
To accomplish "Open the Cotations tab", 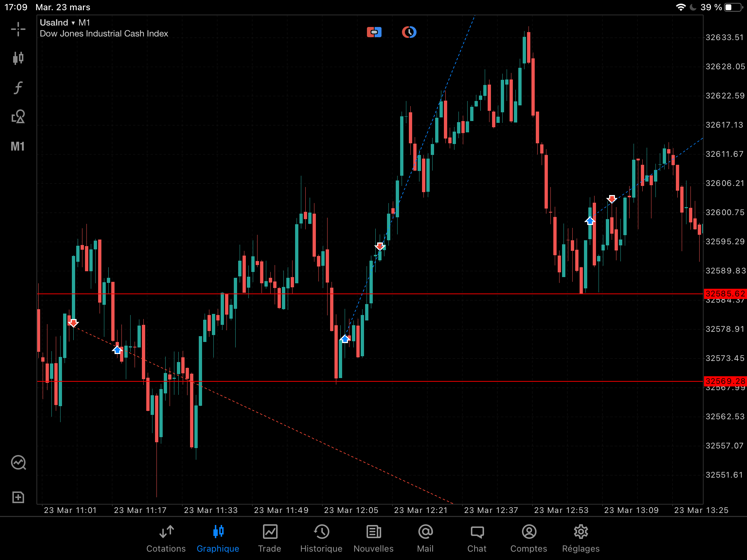I will tap(166, 539).
